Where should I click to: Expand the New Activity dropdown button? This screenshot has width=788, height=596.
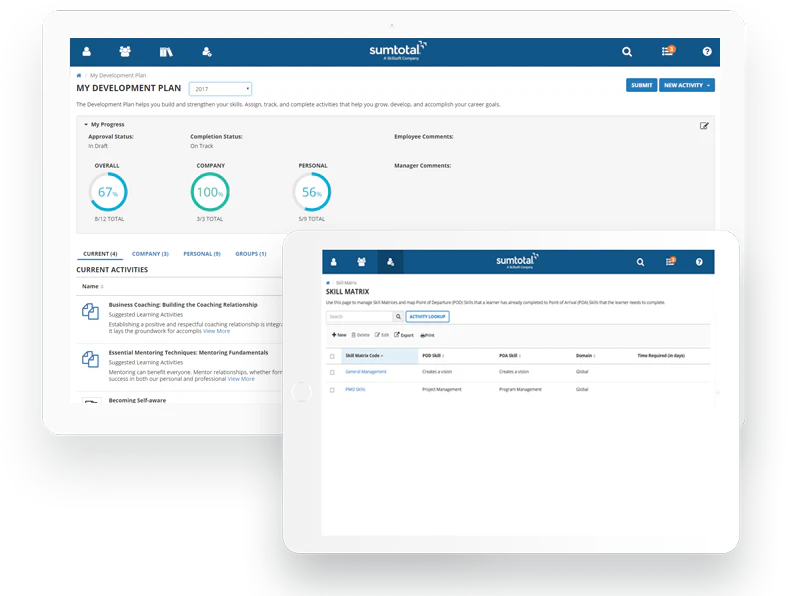click(686, 85)
